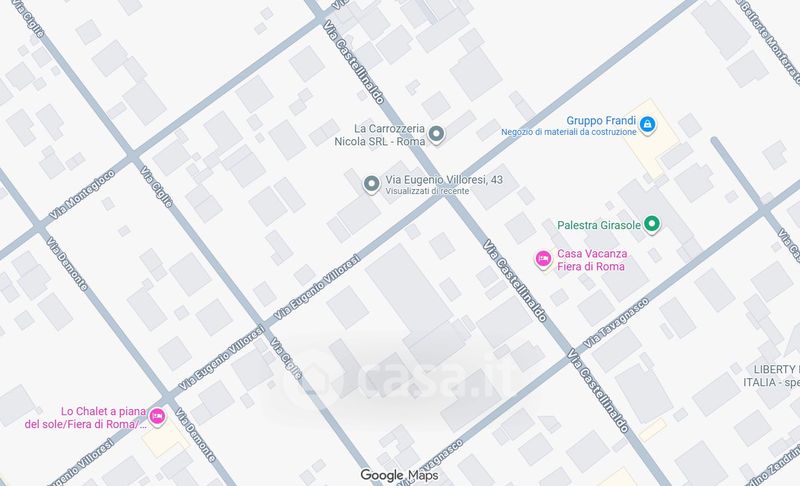Click the LIBERTY ITALIA place label
Screen dimensions: 800x486
point(771,376)
